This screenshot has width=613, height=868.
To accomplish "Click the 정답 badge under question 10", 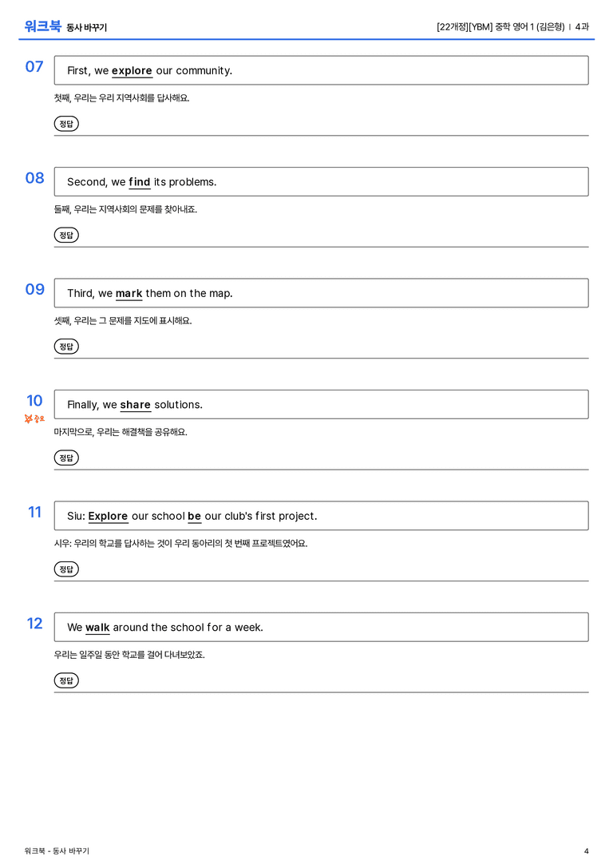I will 66,458.
